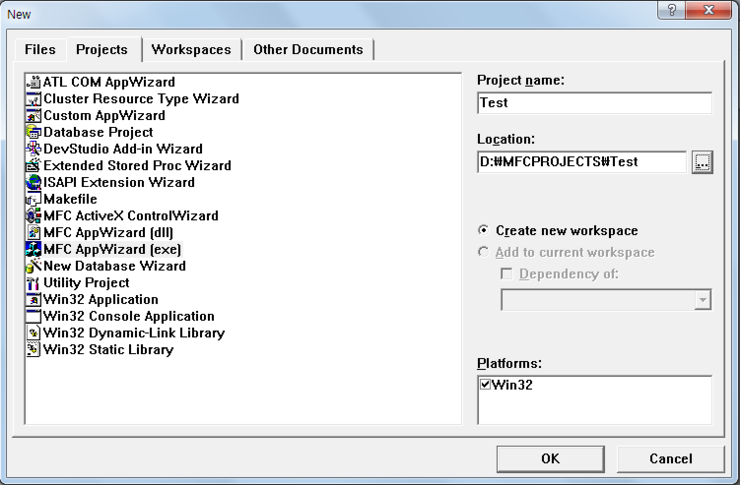Select the "Win32 Console Application" list text
The image size is (740, 485).
[129, 316]
